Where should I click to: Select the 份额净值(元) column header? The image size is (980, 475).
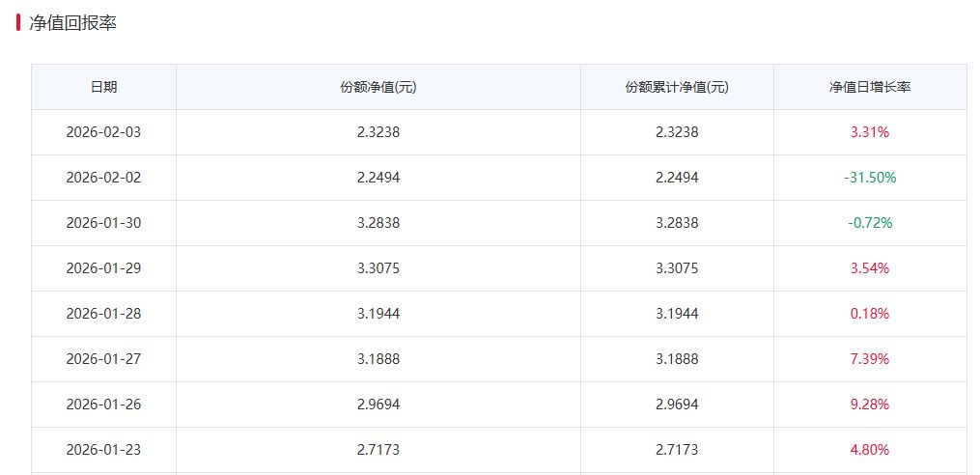[x=378, y=87]
